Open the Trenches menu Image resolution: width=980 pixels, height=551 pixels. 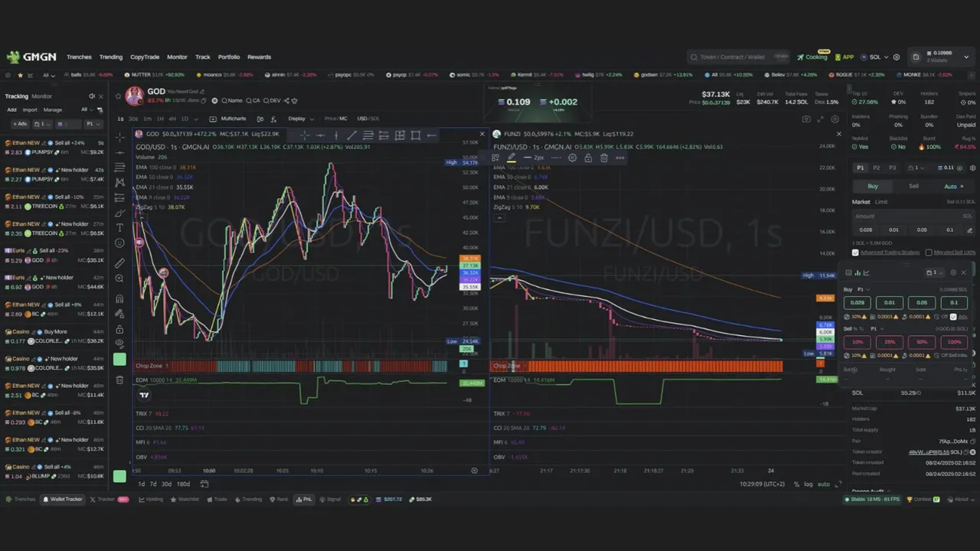(x=79, y=57)
